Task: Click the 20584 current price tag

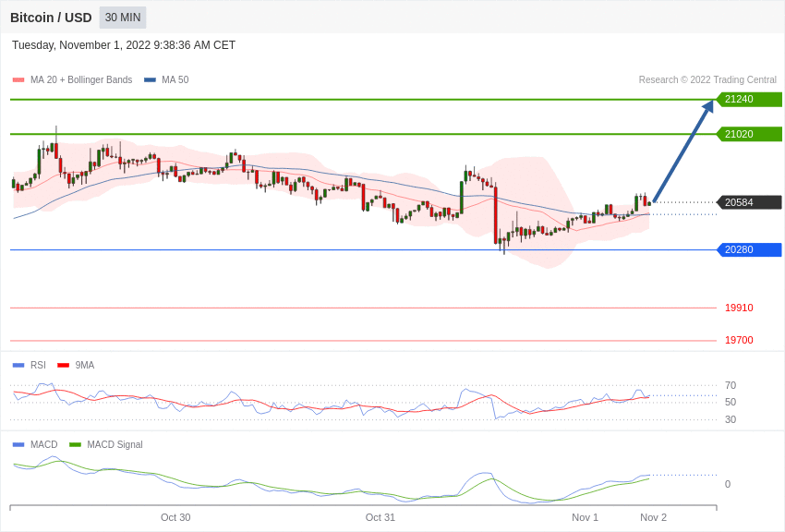Action: click(749, 202)
